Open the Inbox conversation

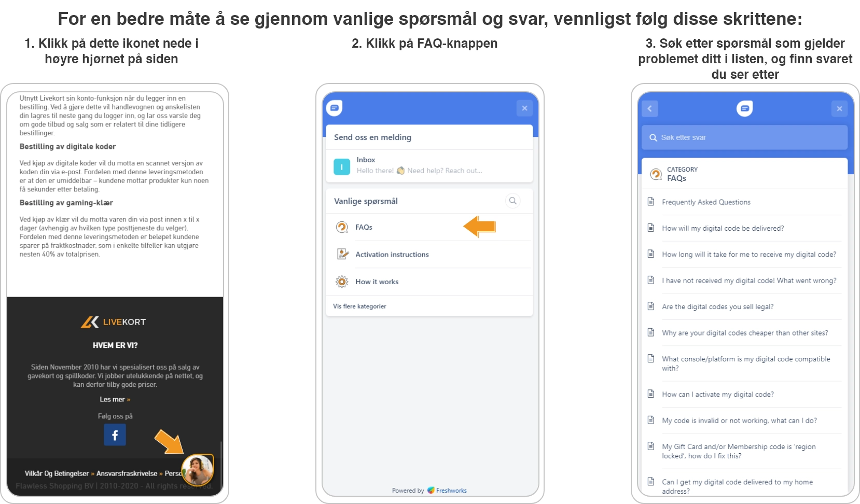429,165
